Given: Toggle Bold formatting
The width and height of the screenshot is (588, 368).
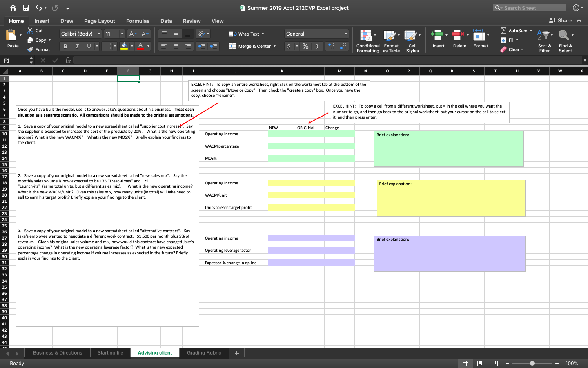Looking at the screenshot, I should [65, 46].
